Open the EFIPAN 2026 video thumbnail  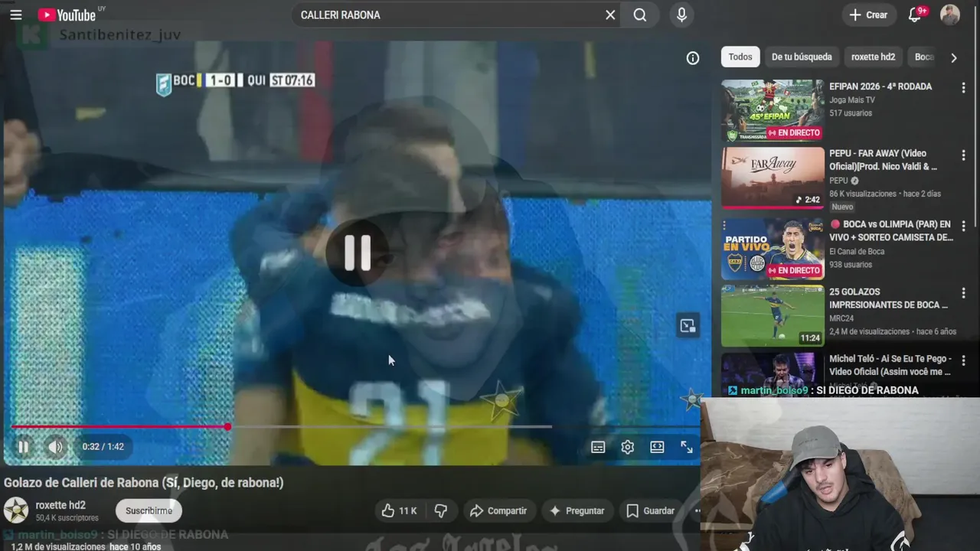773,110
